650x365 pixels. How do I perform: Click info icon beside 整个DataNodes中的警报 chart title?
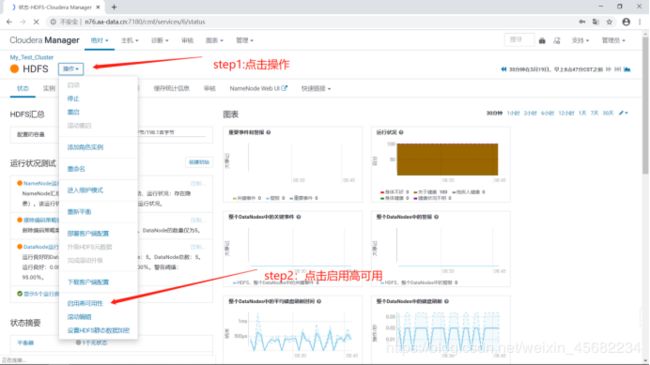pyautogui.click(x=437, y=217)
